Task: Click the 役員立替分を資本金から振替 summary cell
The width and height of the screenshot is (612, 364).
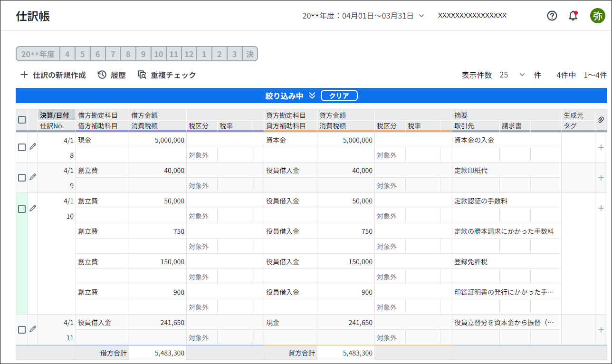Action: 507,323
